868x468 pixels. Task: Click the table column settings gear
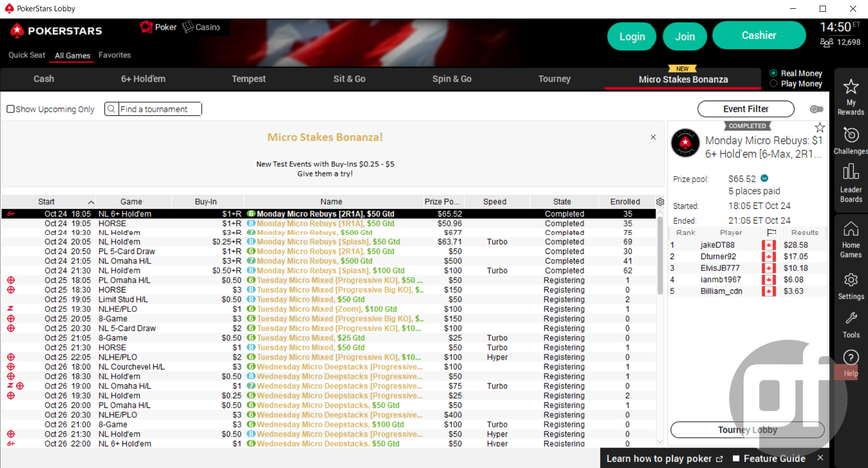(659, 201)
